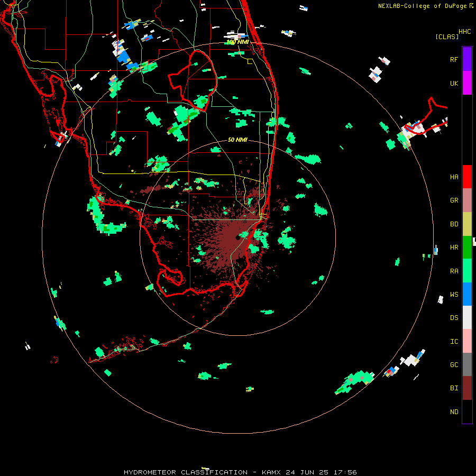476x476 pixels.
Task: Click the HA legend label
Action: (x=454, y=177)
